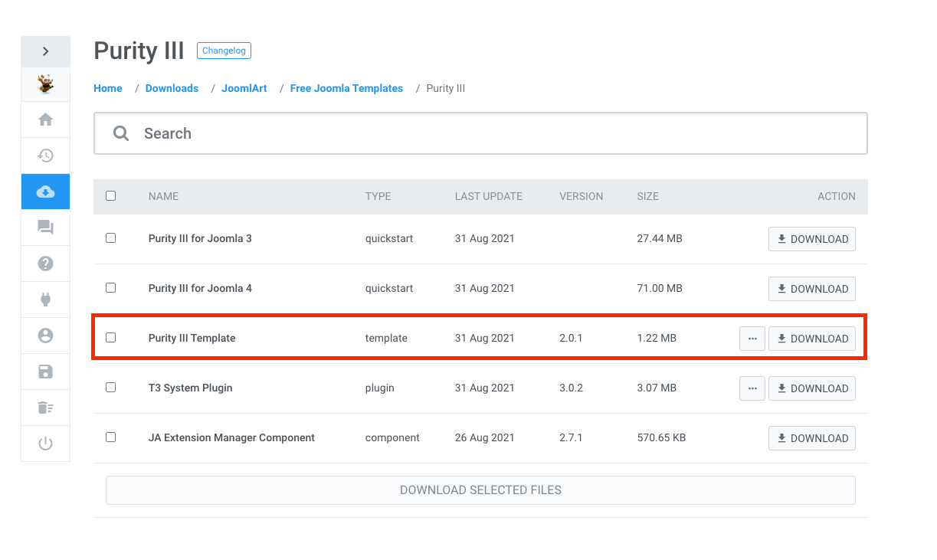This screenshot has height=560, width=937.
Task: Download the JA Extension Manager Component
Action: 811,438
